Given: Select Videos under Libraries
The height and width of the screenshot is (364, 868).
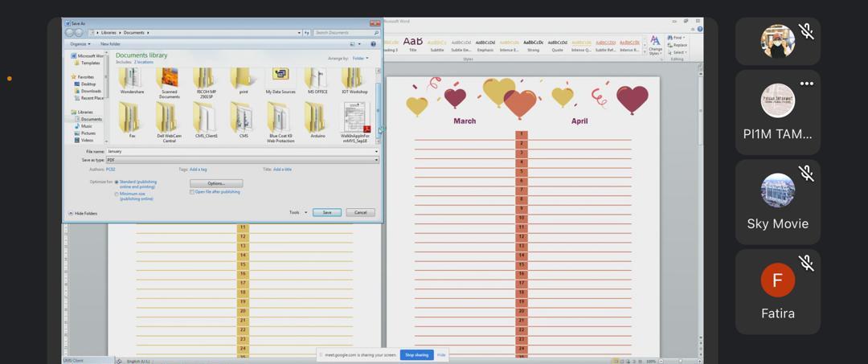Looking at the screenshot, I should 84,140.
